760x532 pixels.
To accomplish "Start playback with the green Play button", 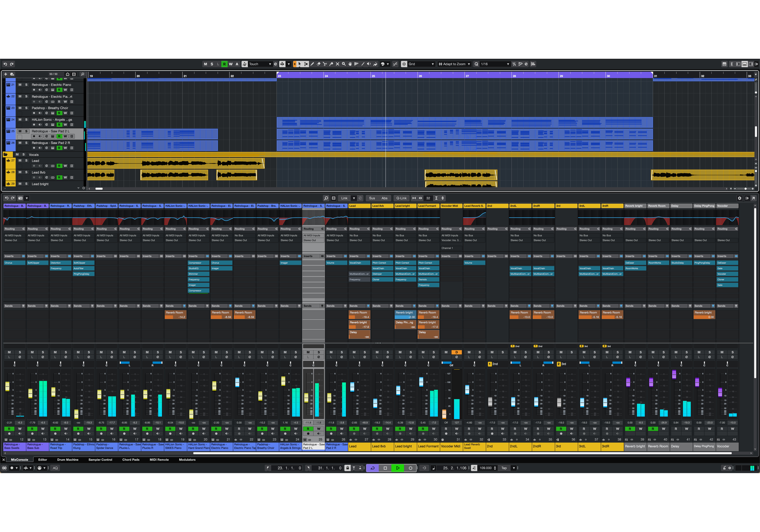I will pyautogui.click(x=398, y=468).
